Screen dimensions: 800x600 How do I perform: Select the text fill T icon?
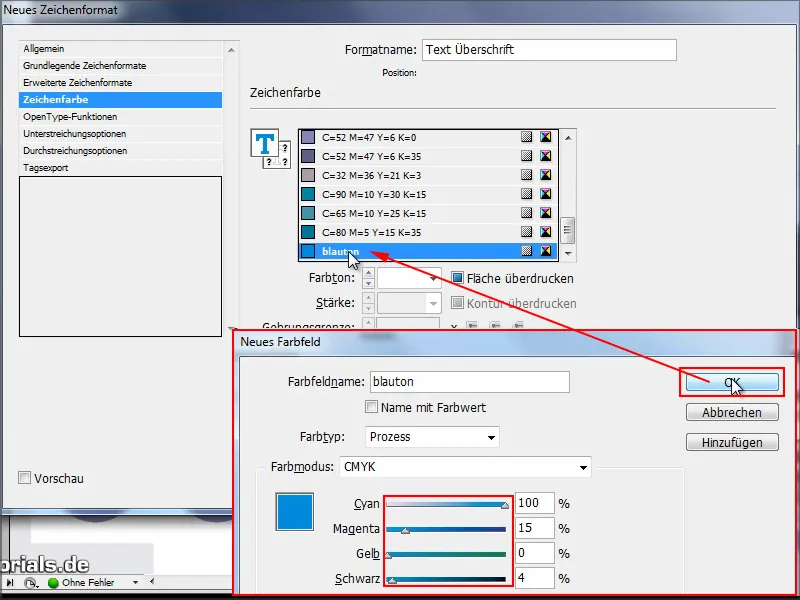click(x=264, y=143)
